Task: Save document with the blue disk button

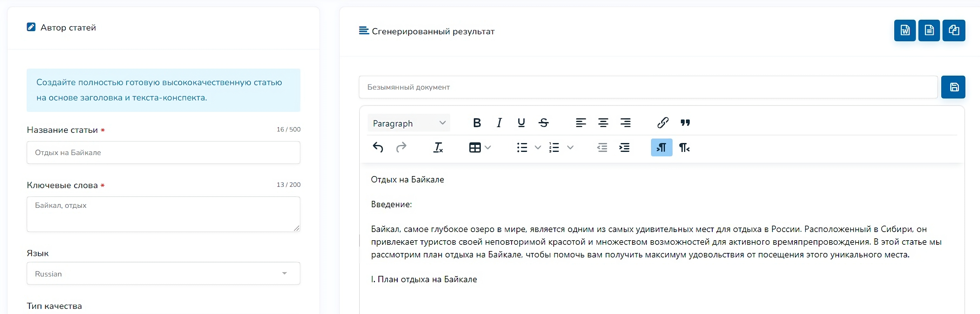Action: pyautogui.click(x=953, y=87)
